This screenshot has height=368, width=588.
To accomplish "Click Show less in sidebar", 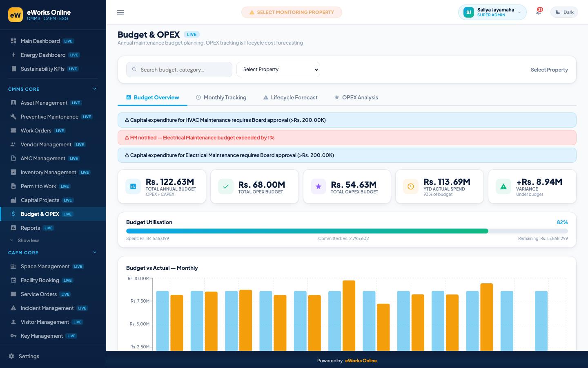I will 29,240.
